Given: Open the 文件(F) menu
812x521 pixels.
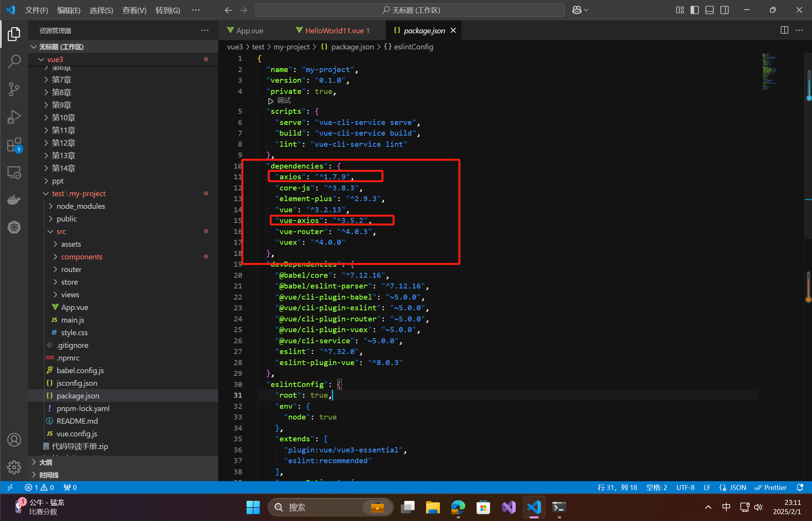Looking at the screenshot, I should tap(36, 10).
